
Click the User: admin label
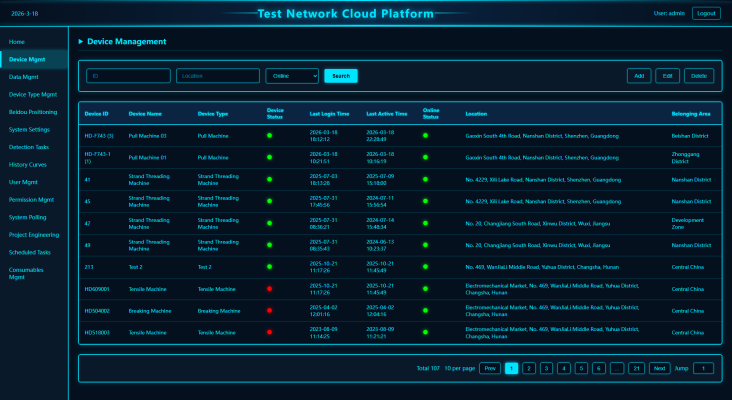coord(669,14)
